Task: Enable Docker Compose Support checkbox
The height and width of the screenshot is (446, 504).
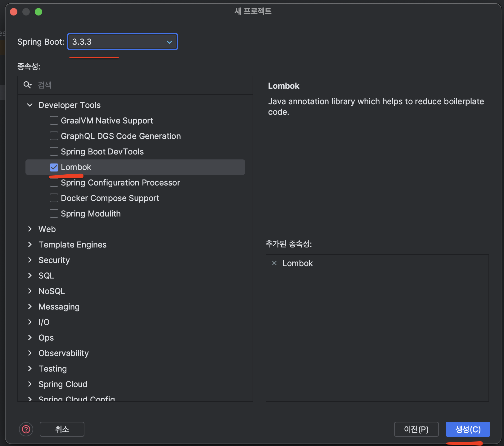Action: coord(54,198)
